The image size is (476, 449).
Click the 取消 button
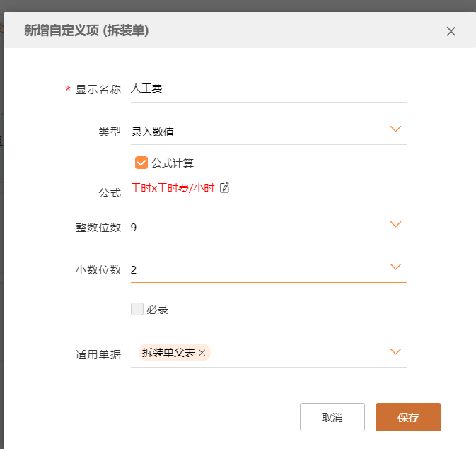332,417
